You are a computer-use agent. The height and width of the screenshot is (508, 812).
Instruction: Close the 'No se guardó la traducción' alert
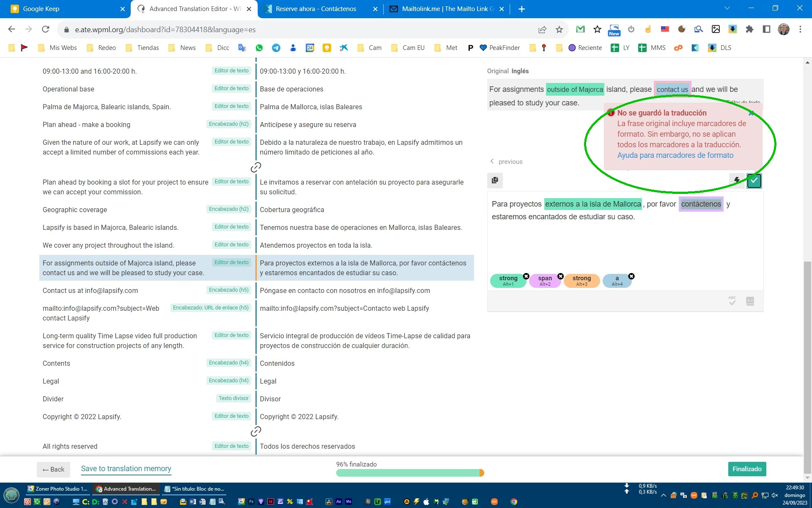tap(751, 113)
